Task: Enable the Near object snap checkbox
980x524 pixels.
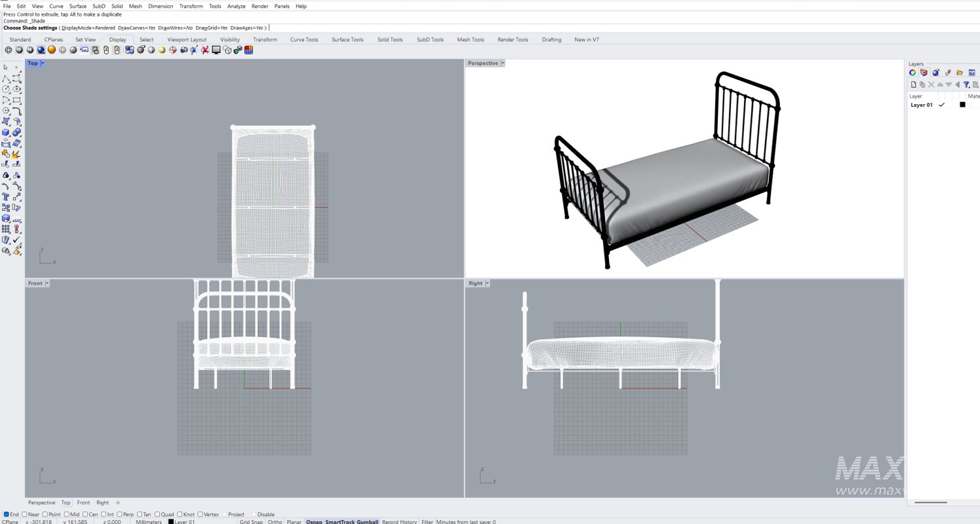Action: (24, 514)
